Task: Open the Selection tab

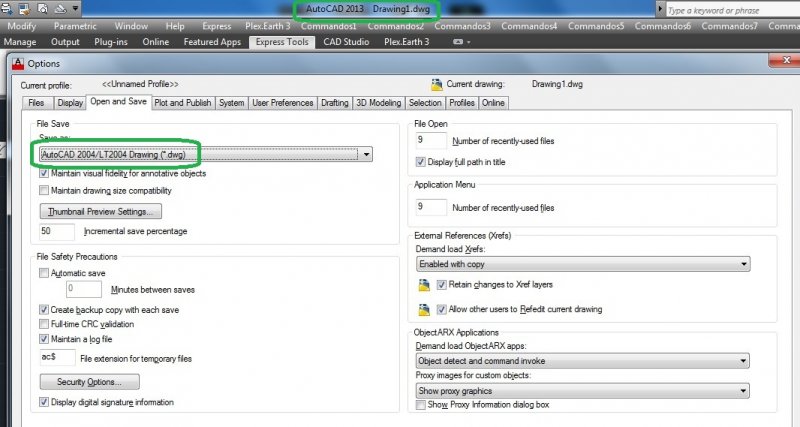Action: click(425, 103)
